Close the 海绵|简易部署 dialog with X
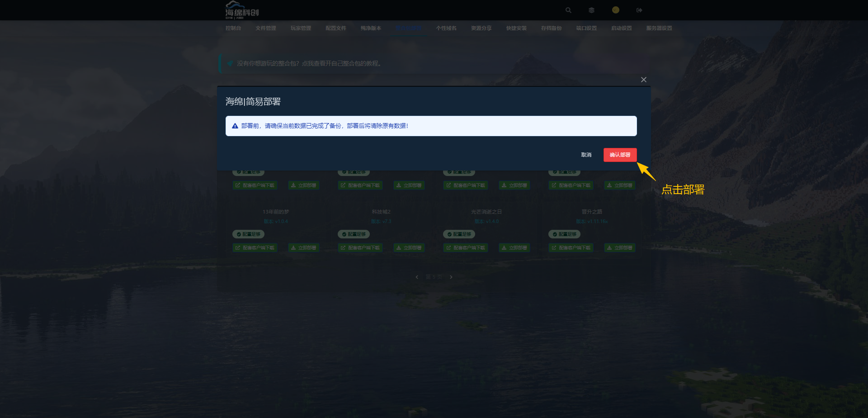868x418 pixels. (x=643, y=80)
